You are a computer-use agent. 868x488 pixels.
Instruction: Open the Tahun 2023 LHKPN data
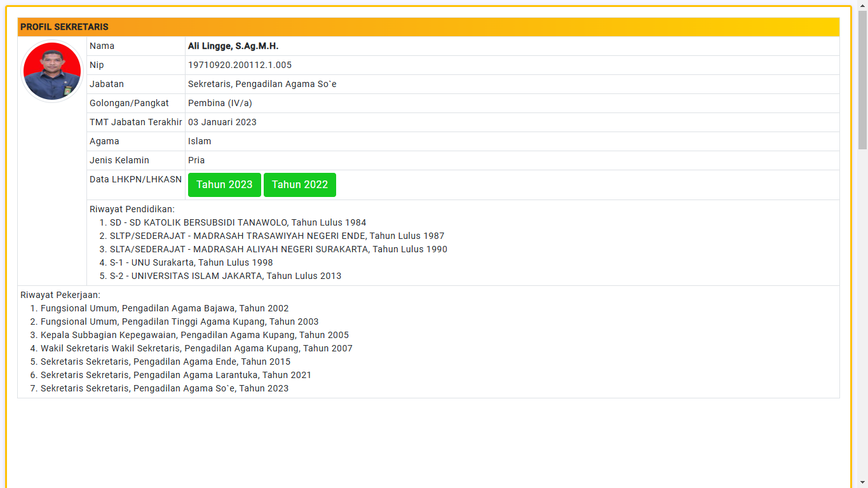(224, 185)
